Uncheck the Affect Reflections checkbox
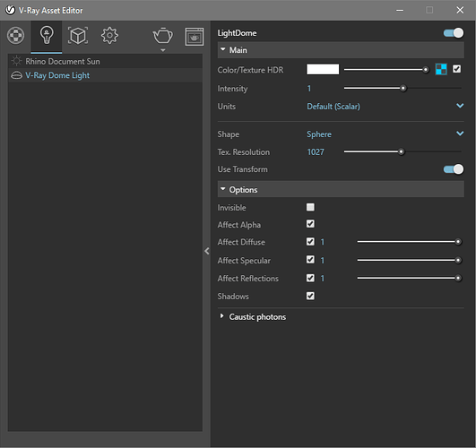Viewport: 476px width, 448px height. coord(310,278)
